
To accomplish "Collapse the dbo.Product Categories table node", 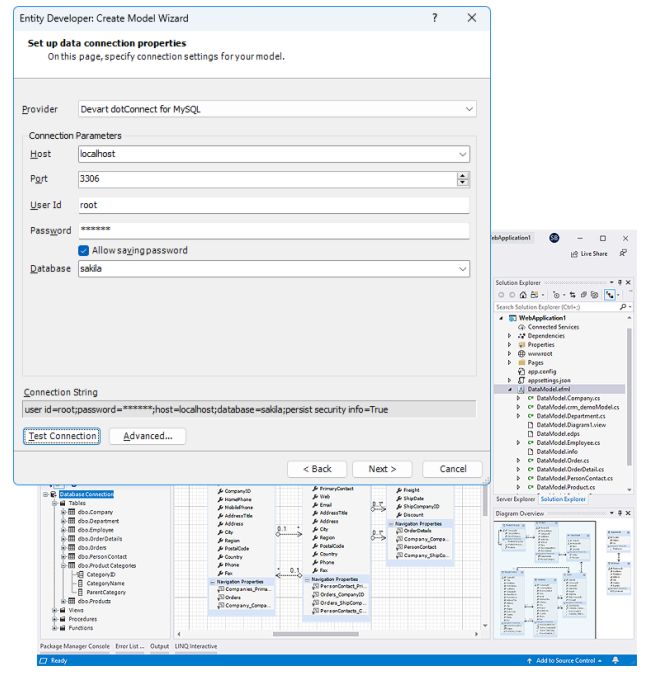I will click(63, 566).
